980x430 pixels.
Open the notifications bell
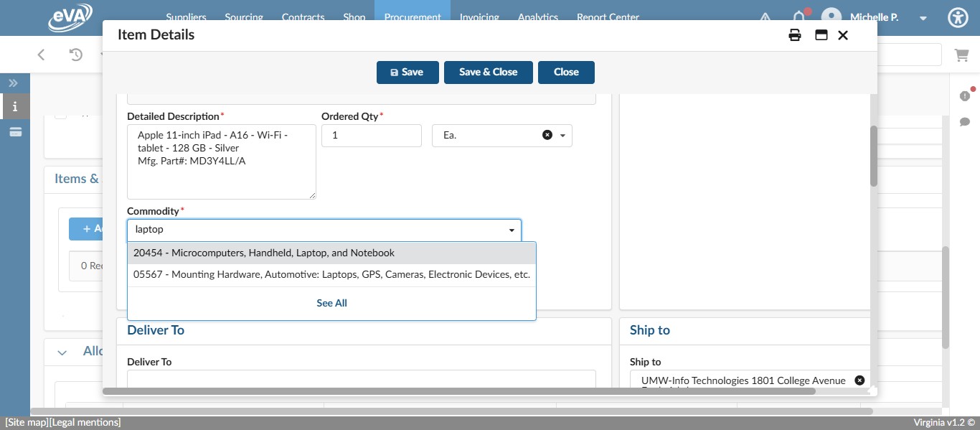tap(798, 17)
